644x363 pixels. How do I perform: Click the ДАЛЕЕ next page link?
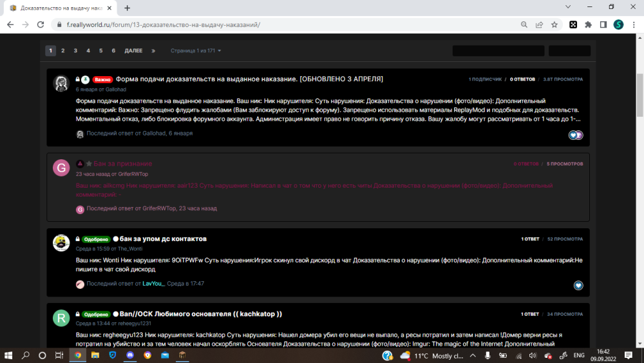click(133, 50)
